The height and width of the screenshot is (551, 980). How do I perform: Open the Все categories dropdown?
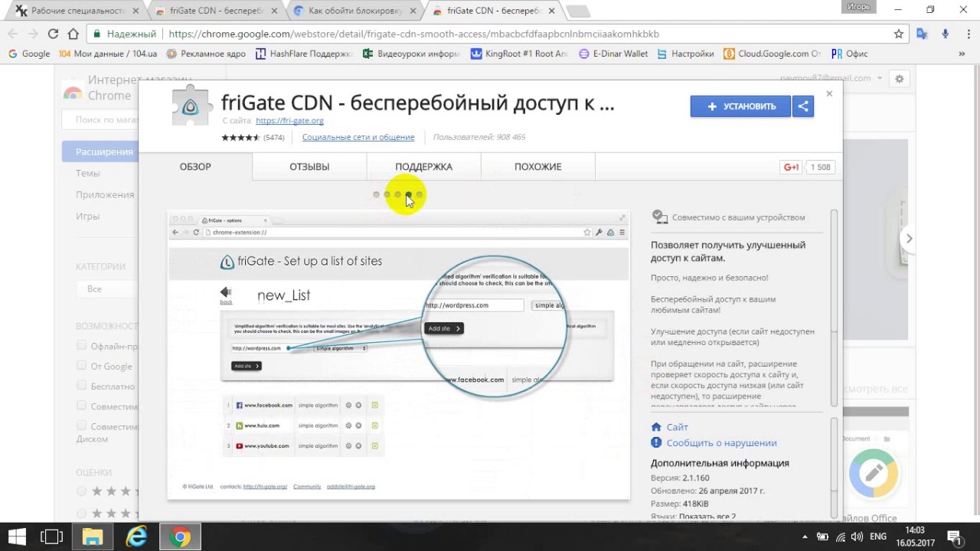coord(107,289)
